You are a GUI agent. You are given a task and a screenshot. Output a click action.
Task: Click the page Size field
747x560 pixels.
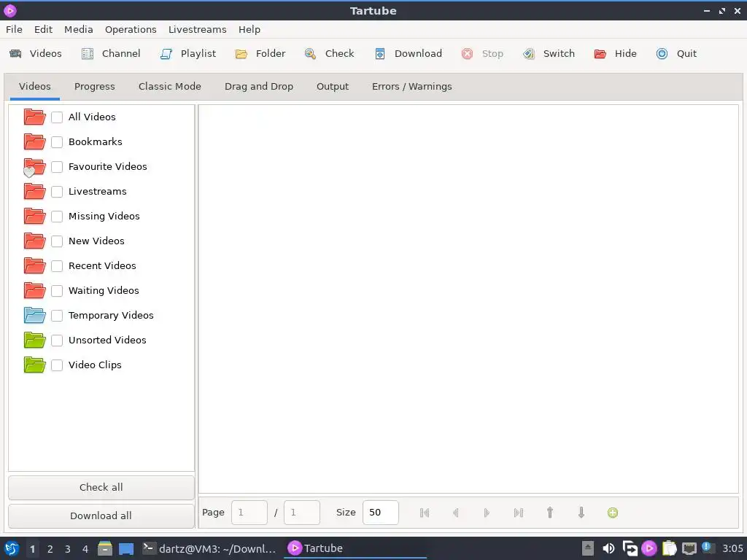(380, 513)
